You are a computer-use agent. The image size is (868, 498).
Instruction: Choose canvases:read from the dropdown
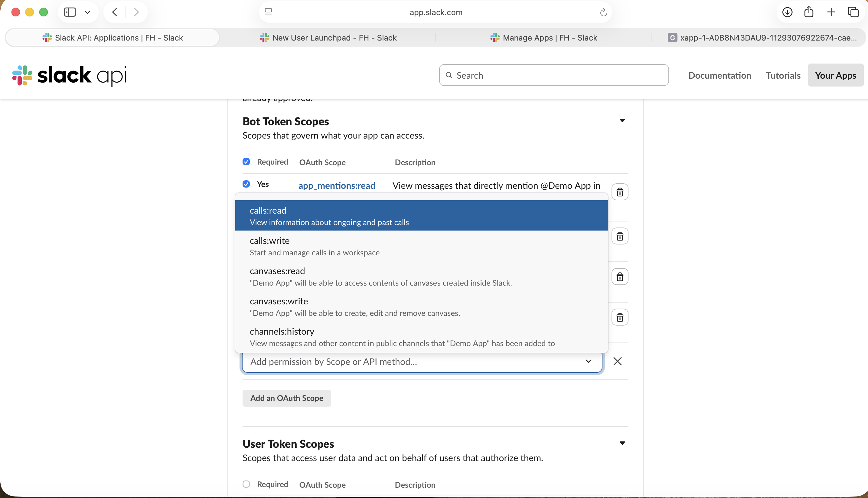click(x=422, y=276)
